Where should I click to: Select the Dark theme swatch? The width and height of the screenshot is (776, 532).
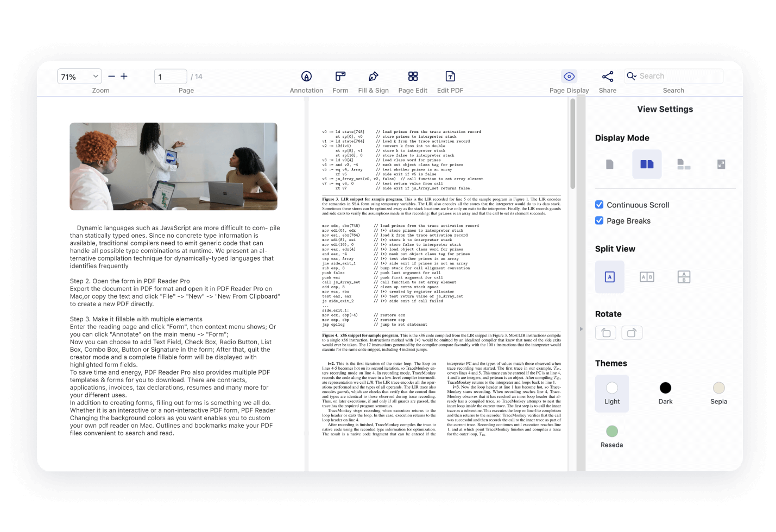[665, 388]
